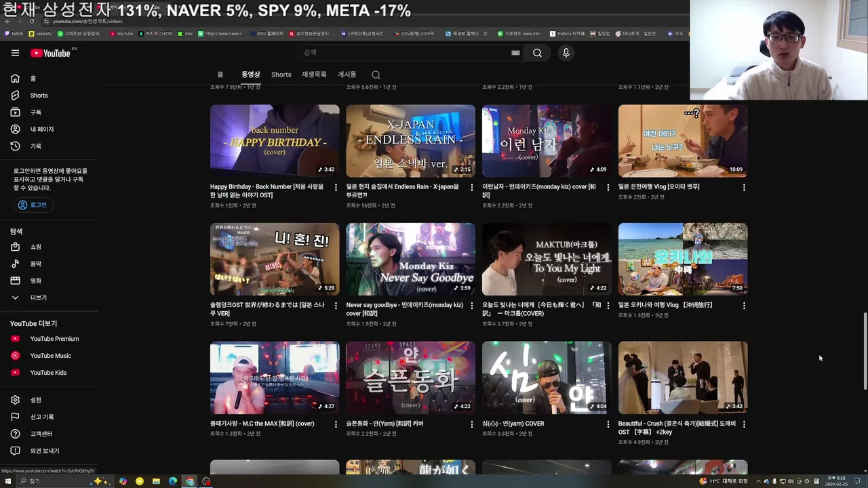Open 일본 온천여행 Vlog thumbnail

pos(683,141)
